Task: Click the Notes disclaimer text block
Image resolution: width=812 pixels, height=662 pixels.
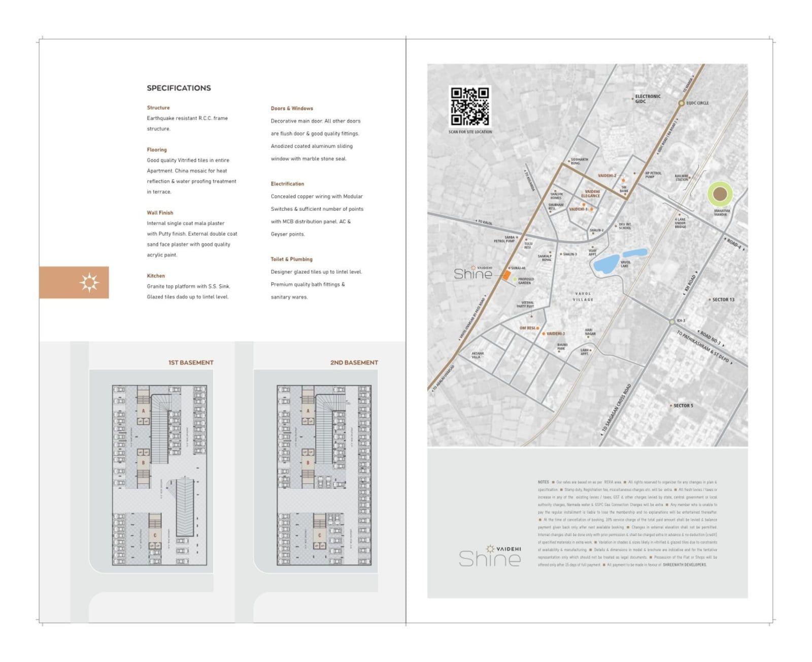Action: pos(627,523)
